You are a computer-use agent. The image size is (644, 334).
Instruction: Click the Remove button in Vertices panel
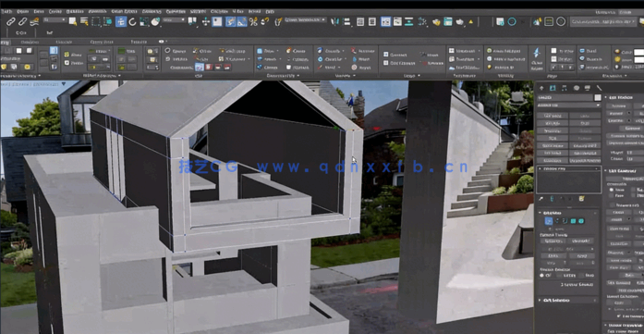[363, 51]
